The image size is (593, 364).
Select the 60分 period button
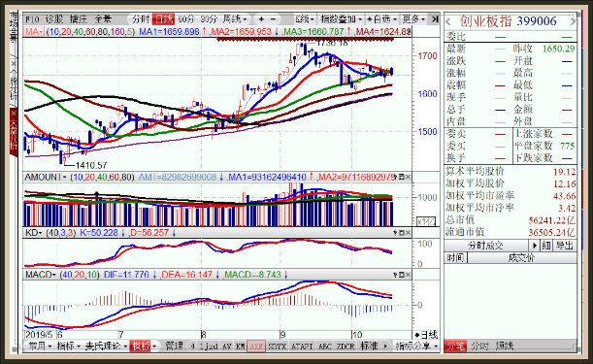[185, 18]
